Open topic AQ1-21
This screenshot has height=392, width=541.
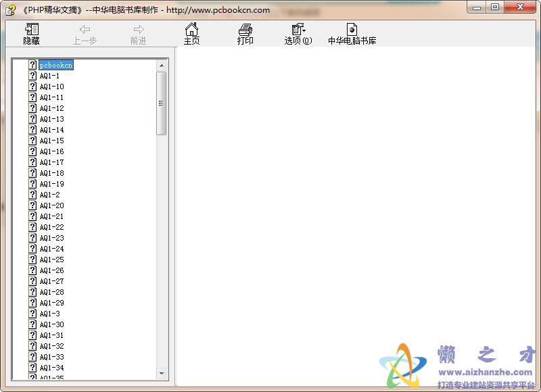click(x=52, y=216)
